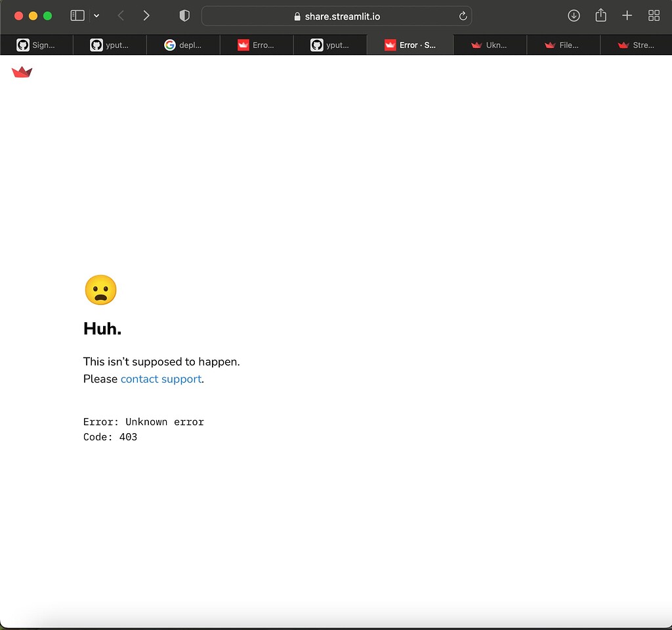This screenshot has height=630, width=672.
Task: Open the Downloads icon in the toolbar
Action: click(574, 15)
